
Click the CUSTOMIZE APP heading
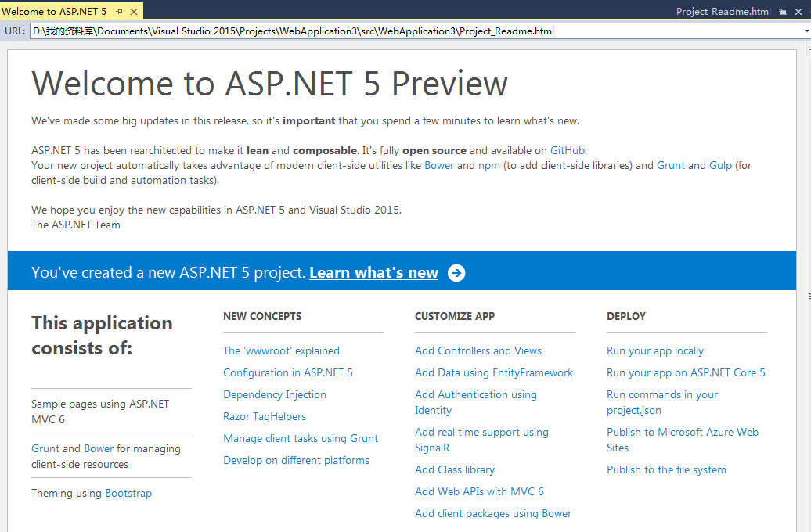(x=455, y=316)
